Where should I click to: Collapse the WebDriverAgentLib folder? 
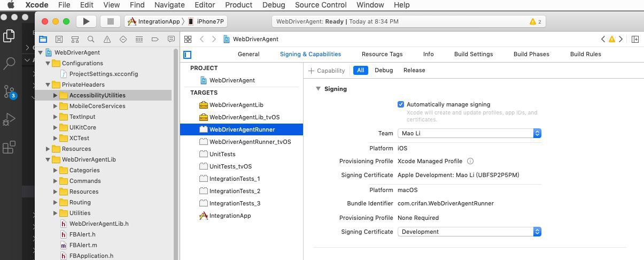pos(48,159)
